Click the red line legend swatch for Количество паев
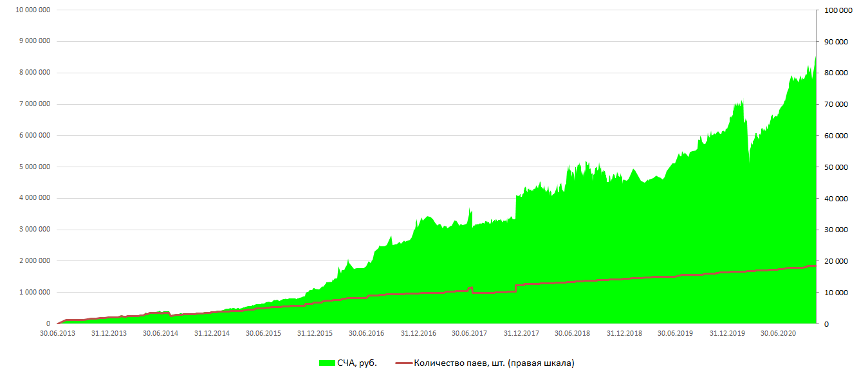Screen dimensions: 868x373 coord(403,363)
